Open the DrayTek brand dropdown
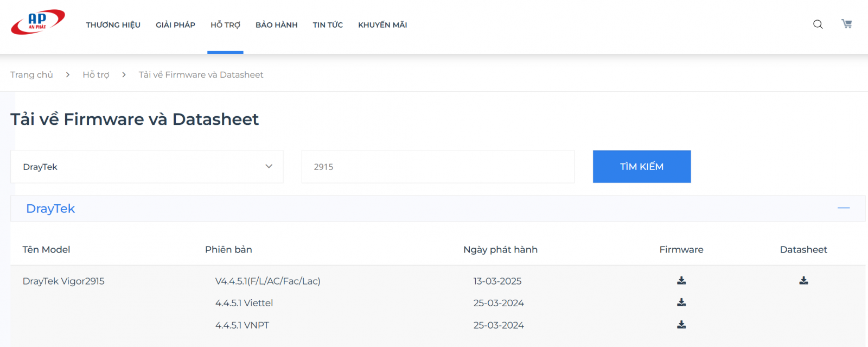The height and width of the screenshot is (347, 868). click(x=146, y=167)
